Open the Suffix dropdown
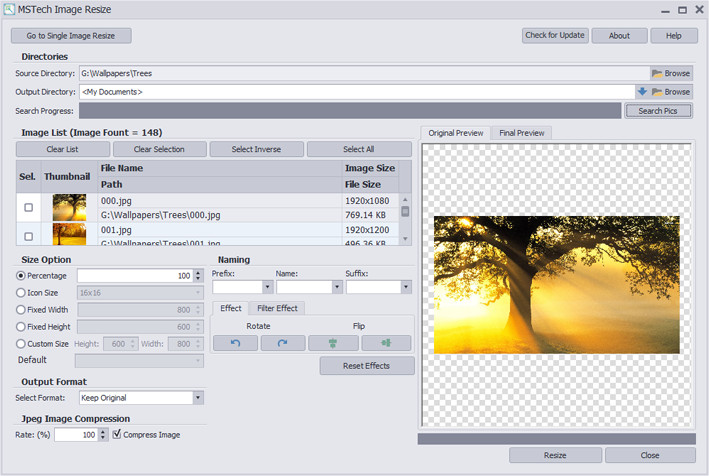709x476 pixels. click(406, 287)
